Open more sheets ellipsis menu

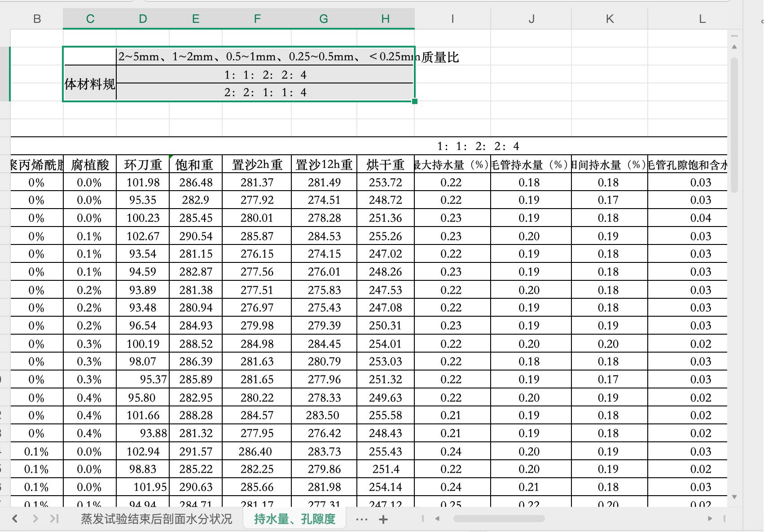point(361,519)
